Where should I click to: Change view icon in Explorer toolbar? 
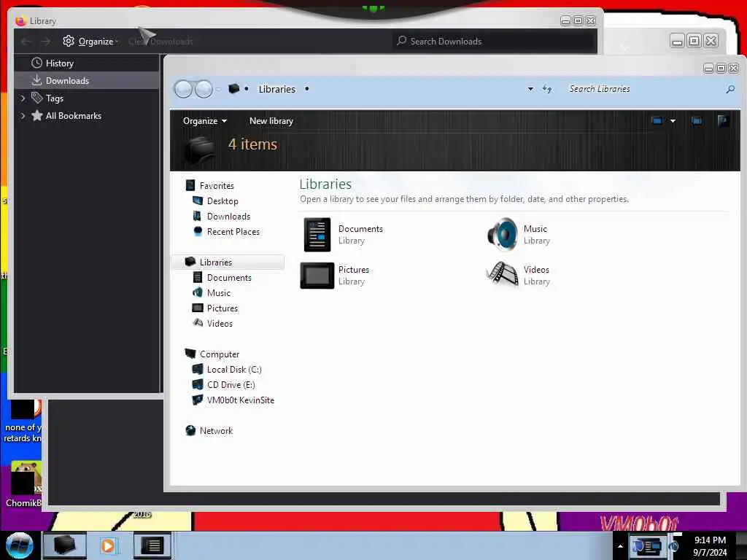657,120
